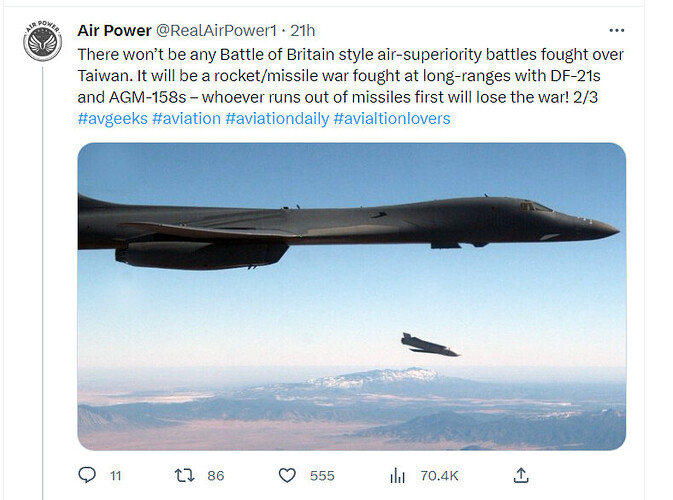Follow the #avgeeks hashtag
The image size is (673, 500).
pos(111,118)
